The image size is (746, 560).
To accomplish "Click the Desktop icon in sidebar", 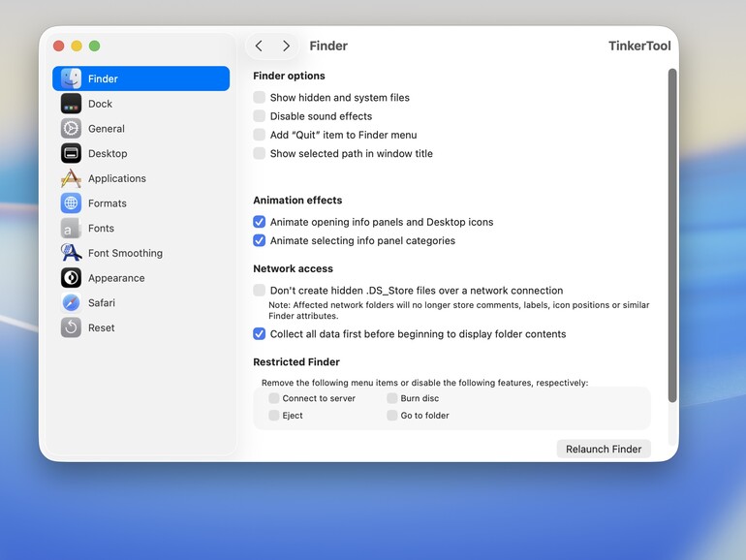I will click(x=71, y=153).
